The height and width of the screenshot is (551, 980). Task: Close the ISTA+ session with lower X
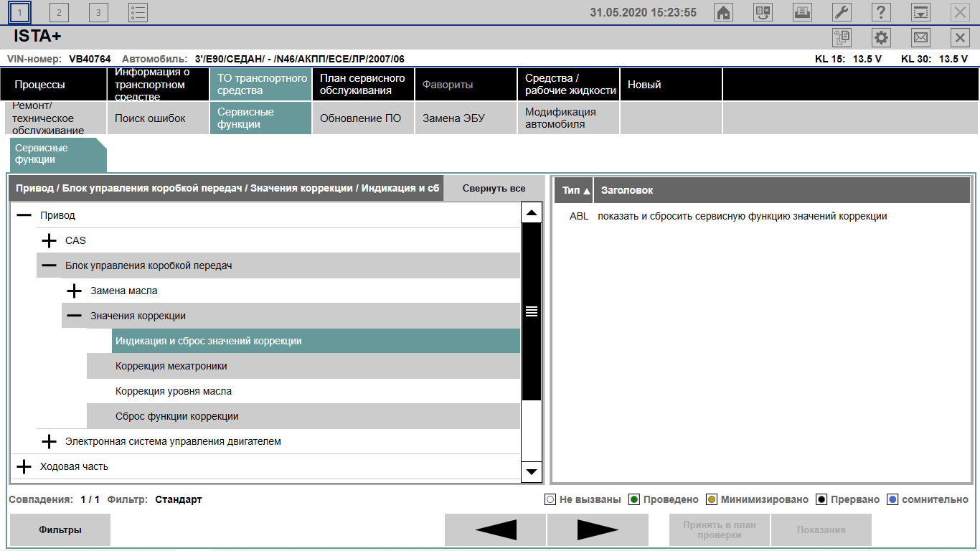(x=960, y=37)
